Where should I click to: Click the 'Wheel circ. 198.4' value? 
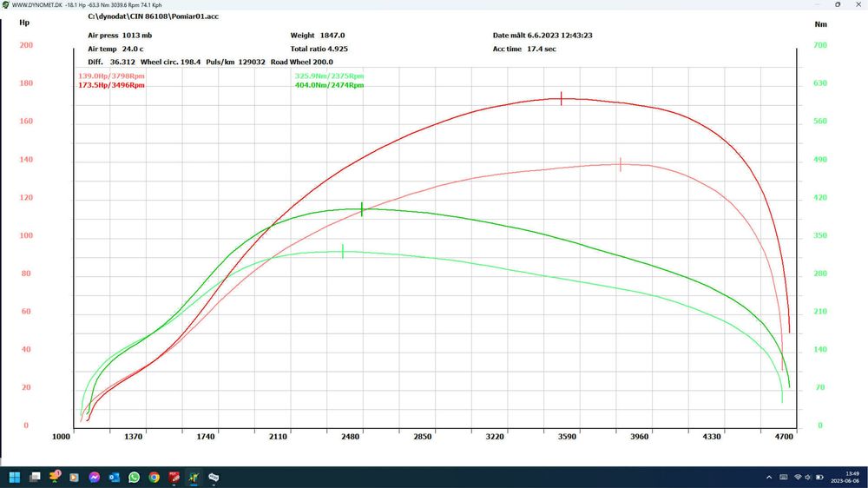[170, 62]
